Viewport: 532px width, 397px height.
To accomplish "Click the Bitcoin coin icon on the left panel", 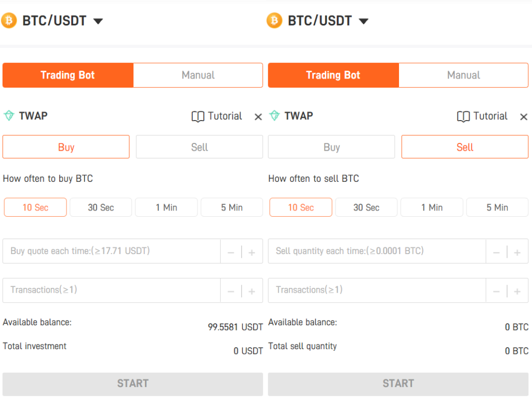I will pyautogui.click(x=9, y=21).
